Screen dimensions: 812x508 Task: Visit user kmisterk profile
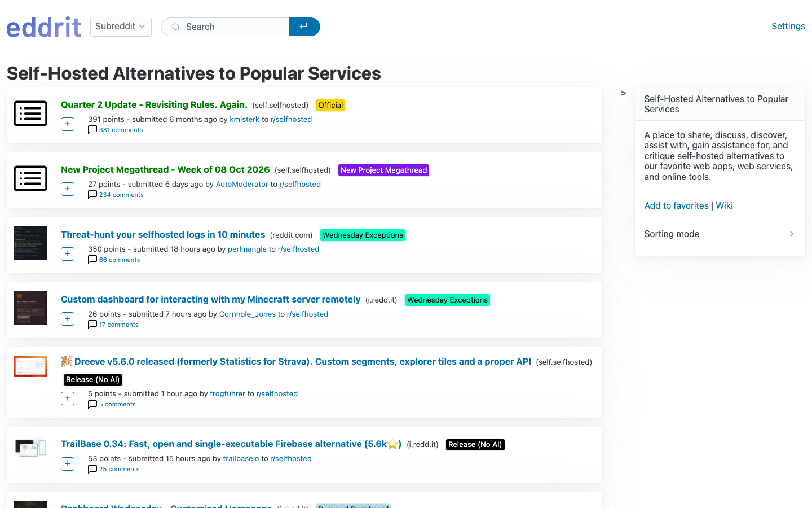(244, 119)
